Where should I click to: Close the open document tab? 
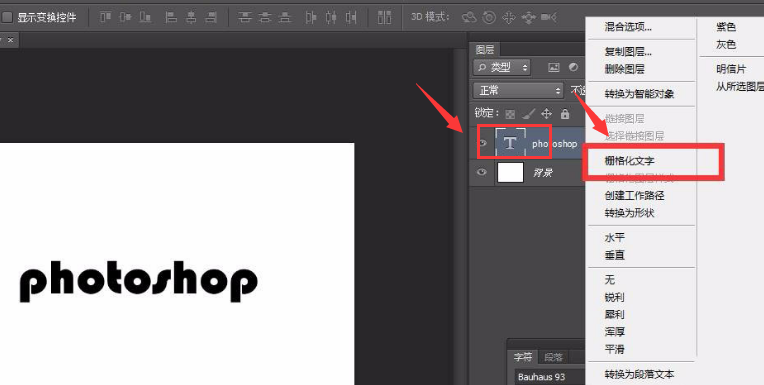(11, 39)
